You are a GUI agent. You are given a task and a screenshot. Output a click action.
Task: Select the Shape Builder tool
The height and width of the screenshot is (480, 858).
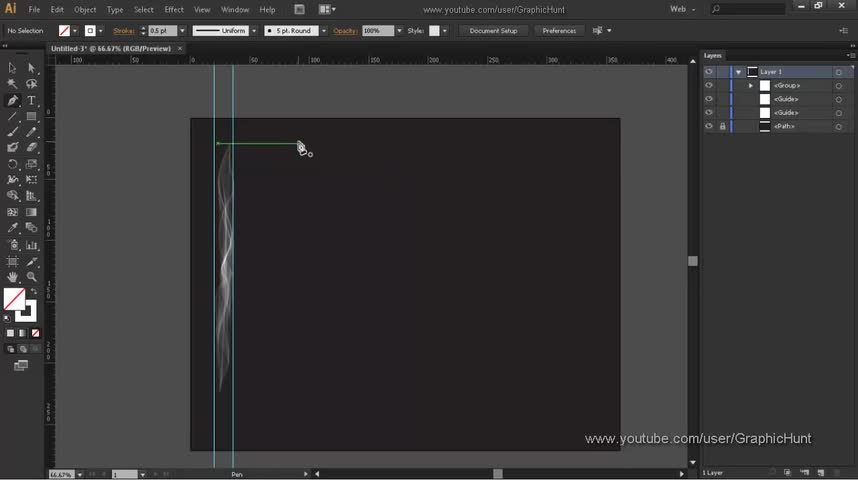(x=12, y=195)
